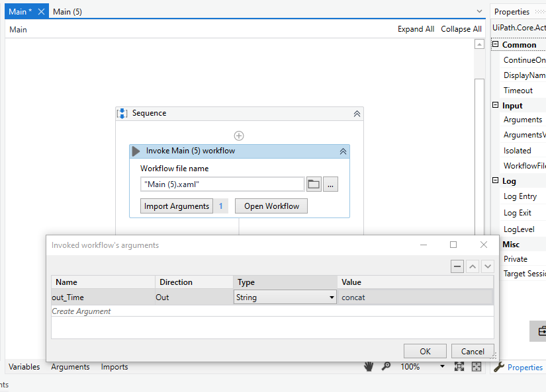Confirm the arguments dialog with OK
Screen dimensions: 546x392
(425, 351)
